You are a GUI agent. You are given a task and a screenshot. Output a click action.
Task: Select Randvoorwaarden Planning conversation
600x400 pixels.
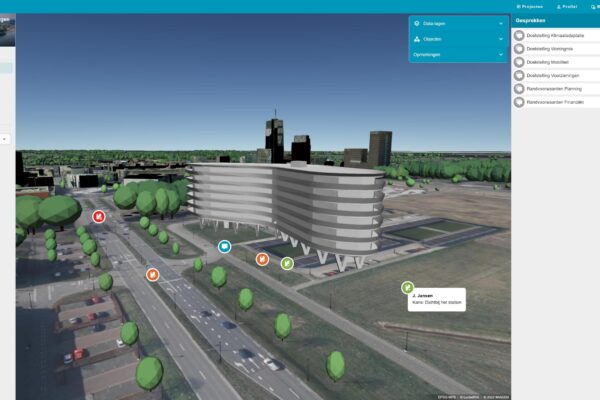click(553, 88)
